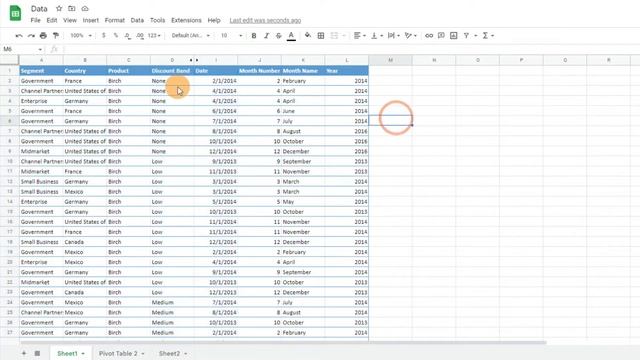This screenshot has width=640, height=360.
Task: Print the spreadsheet with the printer icon
Action: [x=43, y=36]
